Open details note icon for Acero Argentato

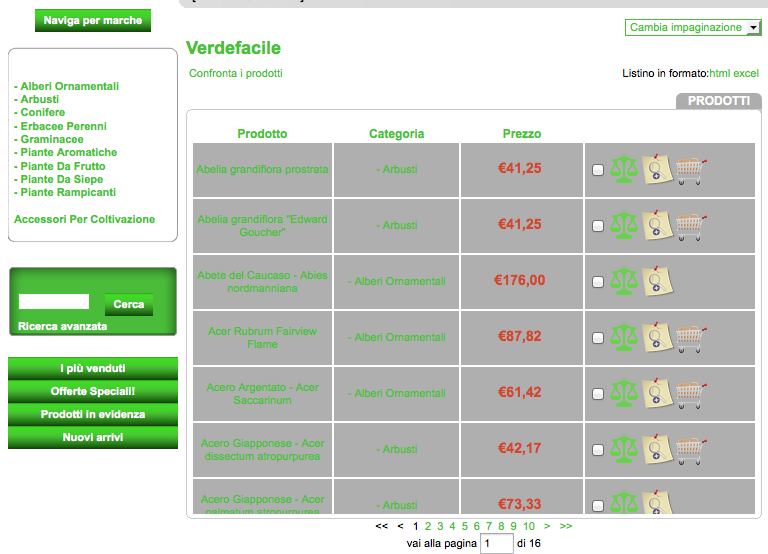[x=657, y=393]
